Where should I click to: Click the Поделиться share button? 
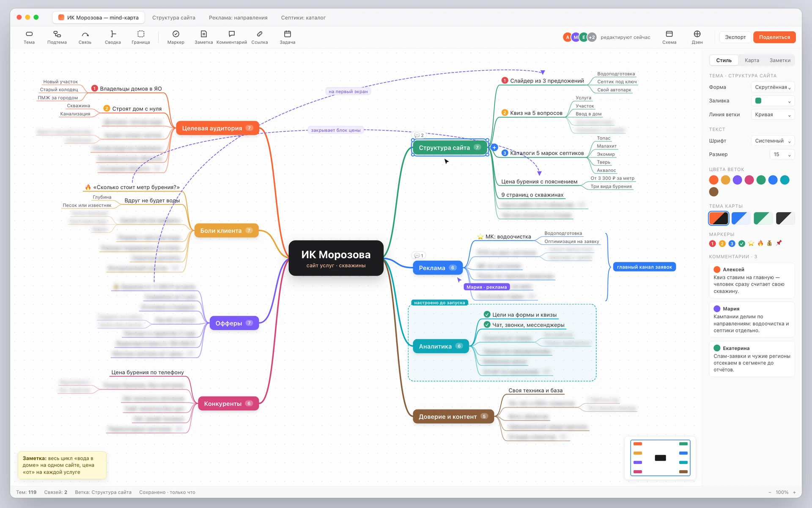click(774, 37)
